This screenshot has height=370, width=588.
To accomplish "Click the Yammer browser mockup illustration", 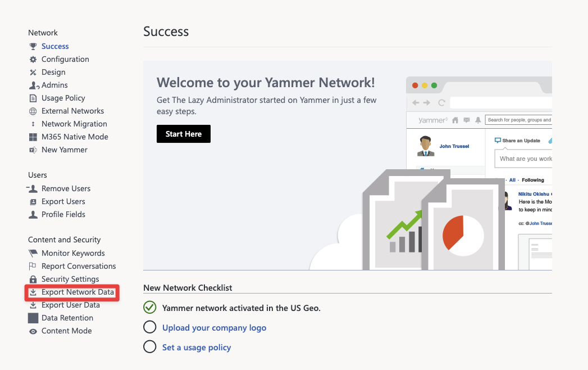I will tap(479, 173).
